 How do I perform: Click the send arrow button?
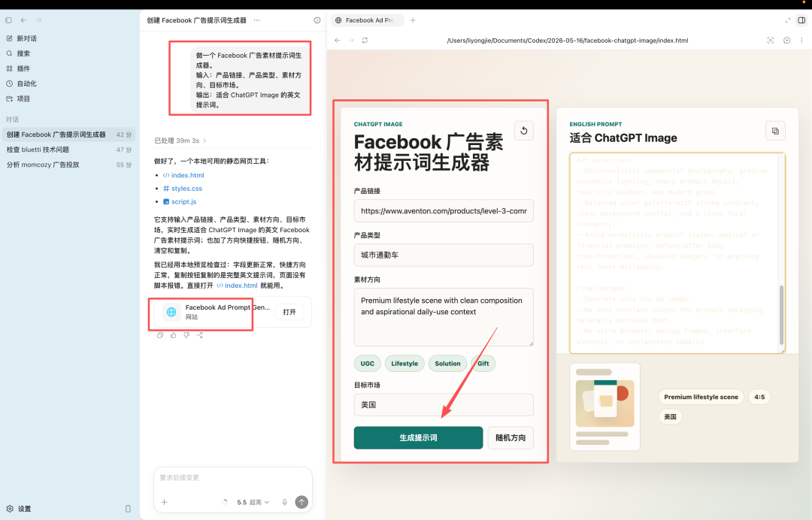(x=301, y=502)
